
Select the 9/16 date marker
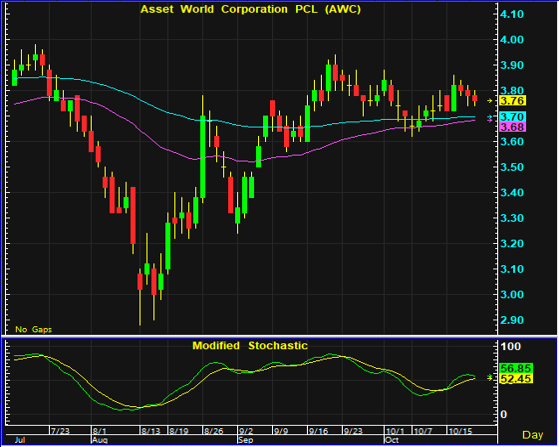tap(318, 431)
